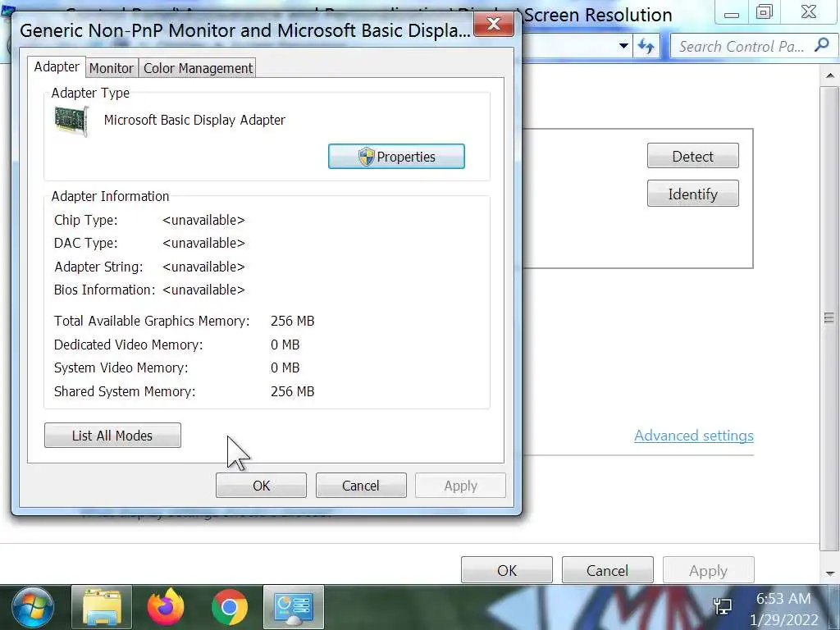Click the scrollbar down arrow in Screen Resolution
Image resolution: width=840 pixels, height=630 pixels.
point(830,573)
